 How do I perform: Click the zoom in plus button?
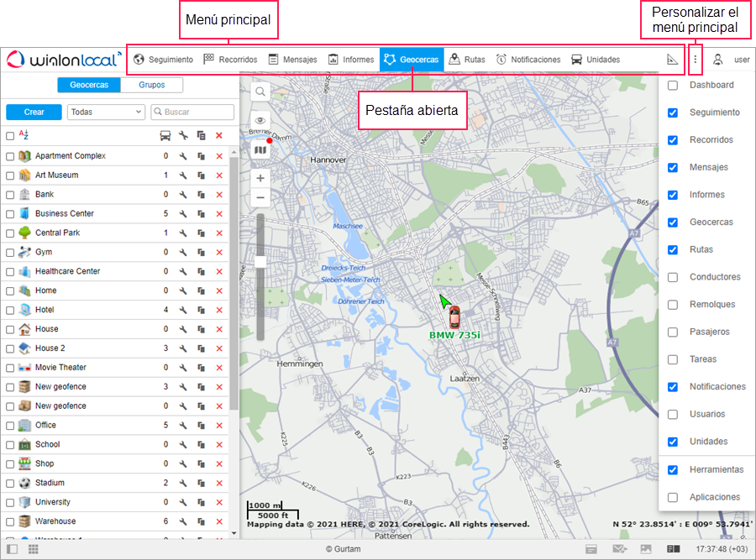260,179
